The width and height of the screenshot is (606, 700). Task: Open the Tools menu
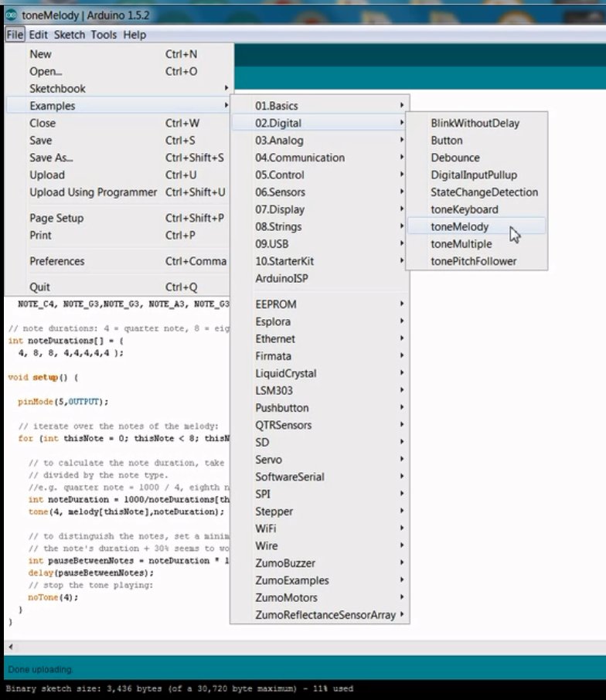(104, 35)
